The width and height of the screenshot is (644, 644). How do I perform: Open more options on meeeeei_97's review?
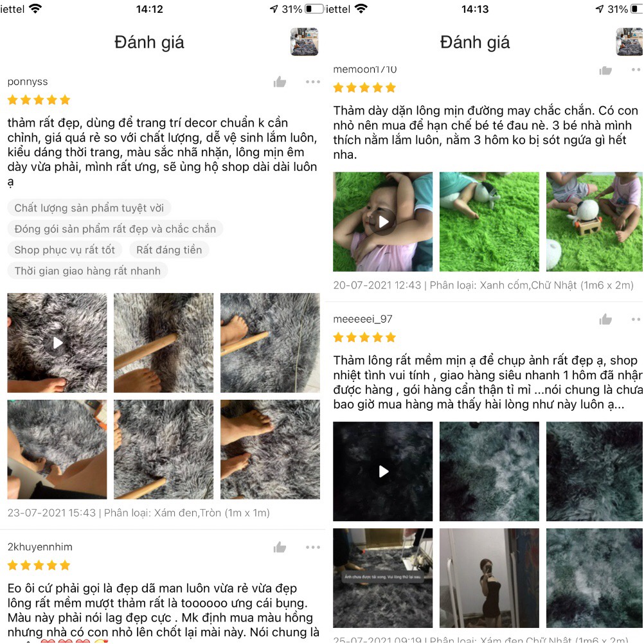[636, 319]
